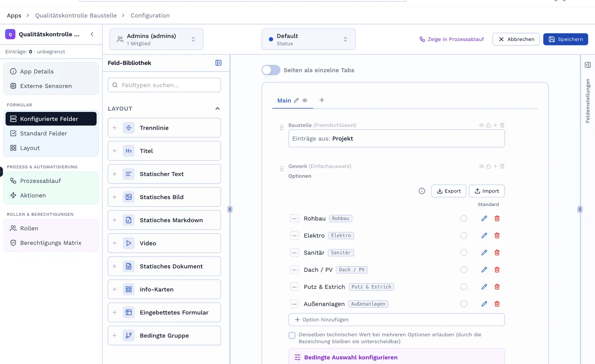This screenshot has width=595, height=364.
Task: Open Default Status dropdown
Action: (308, 39)
